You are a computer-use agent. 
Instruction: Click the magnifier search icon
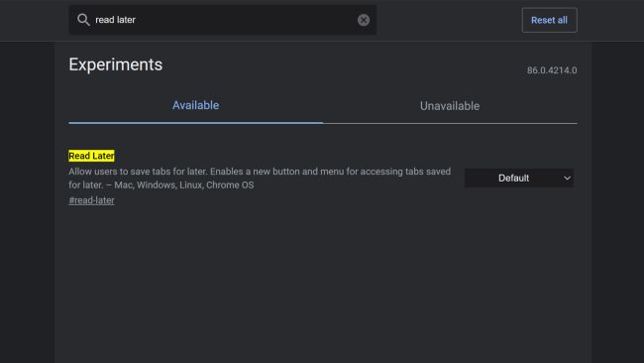[x=83, y=20]
